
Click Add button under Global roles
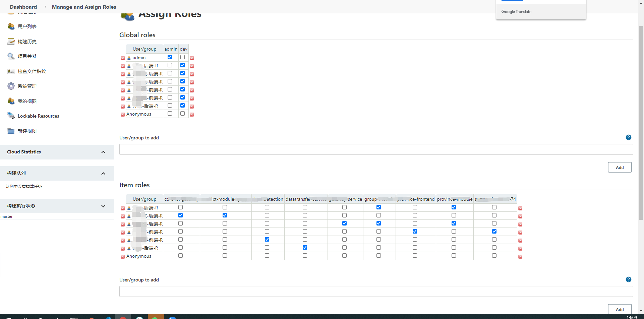(x=620, y=167)
